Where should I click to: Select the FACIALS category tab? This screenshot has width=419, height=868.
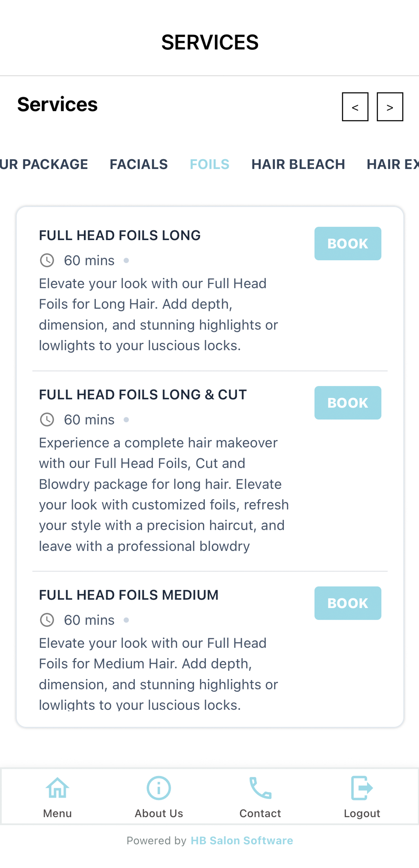click(139, 164)
